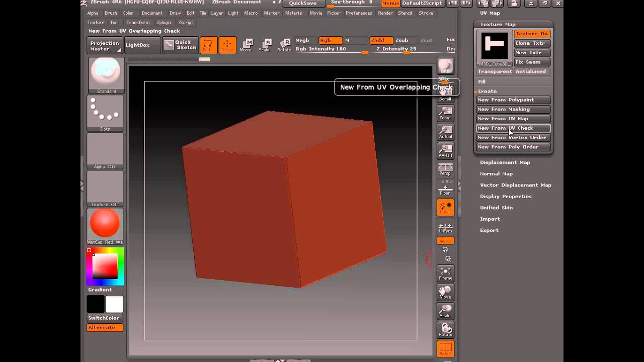The image size is (644, 362).
Task: Open the Render menu
Action: tap(385, 13)
